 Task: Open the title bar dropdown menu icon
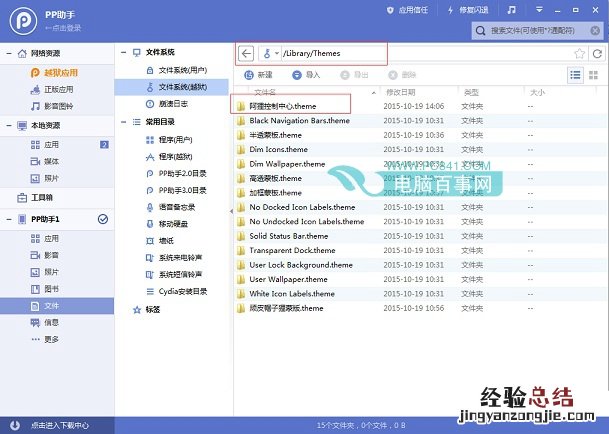click(x=539, y=10)
